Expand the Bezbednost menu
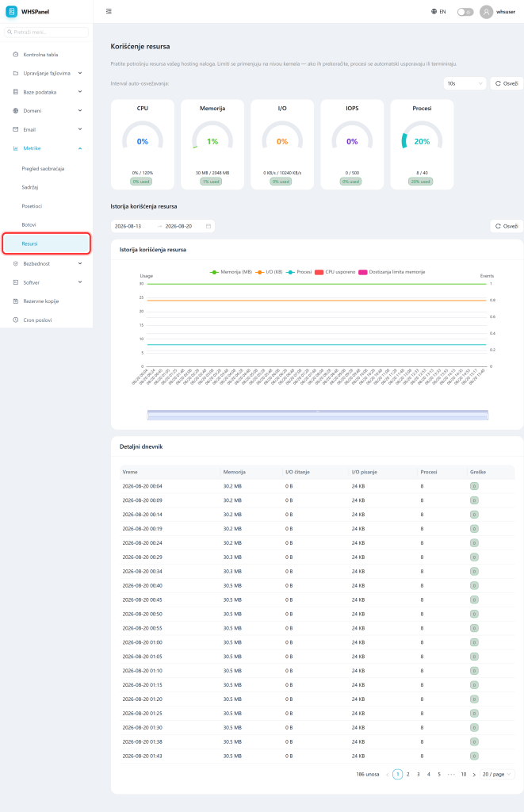The width and height of the screenshot is (524, 812). point(47,263)
